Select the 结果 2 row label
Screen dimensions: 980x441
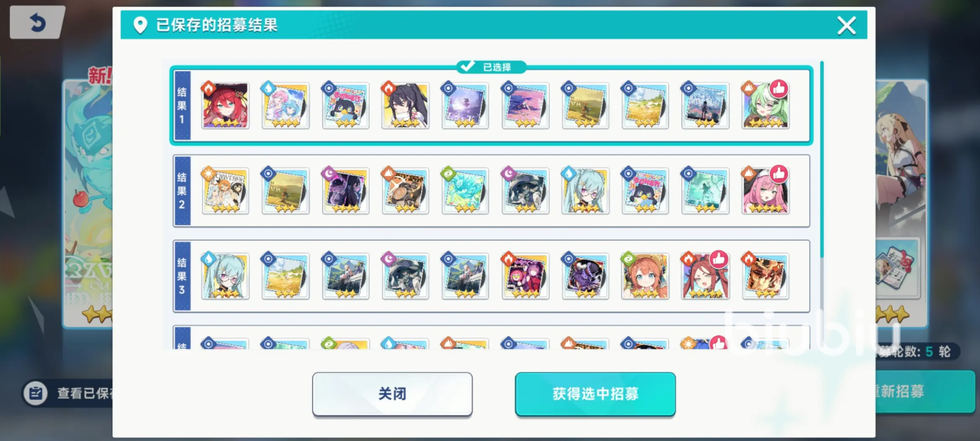pos(182,191)
